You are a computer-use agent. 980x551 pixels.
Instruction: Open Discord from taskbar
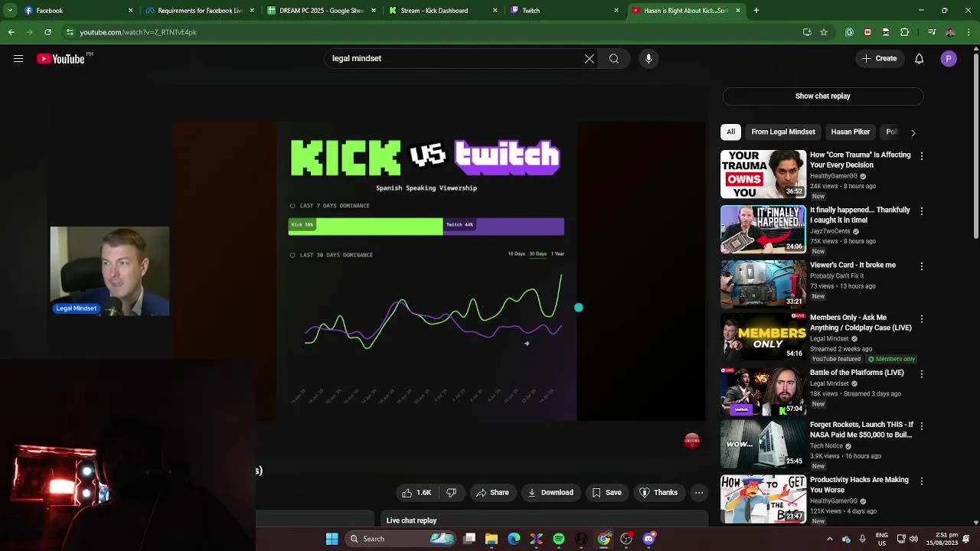click(x=648, y=539)
